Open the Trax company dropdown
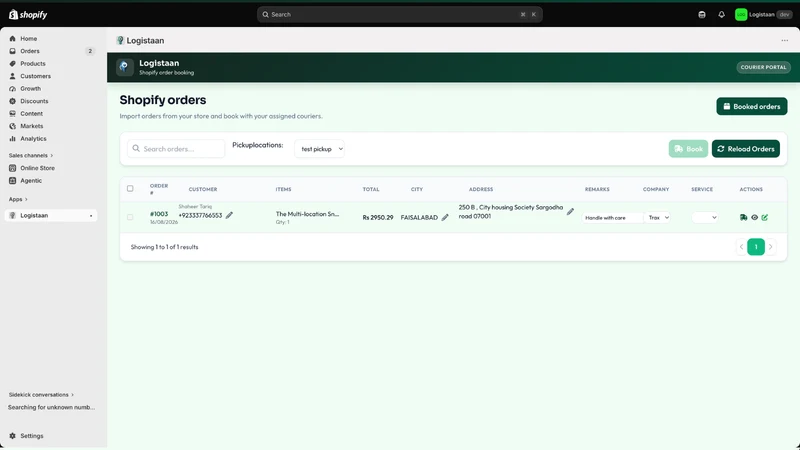This screenshot has width=800, height=450. pyautogui.click(x=658, y=217)
